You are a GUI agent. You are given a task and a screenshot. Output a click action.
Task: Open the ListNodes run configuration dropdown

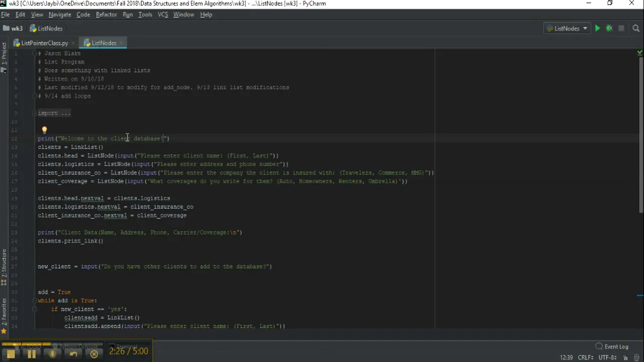[x=567, y=29]
